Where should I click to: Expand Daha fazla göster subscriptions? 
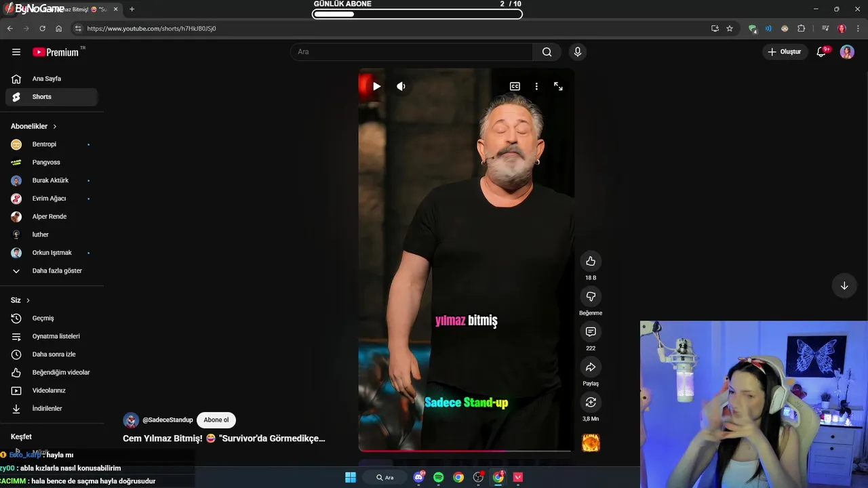52,270
